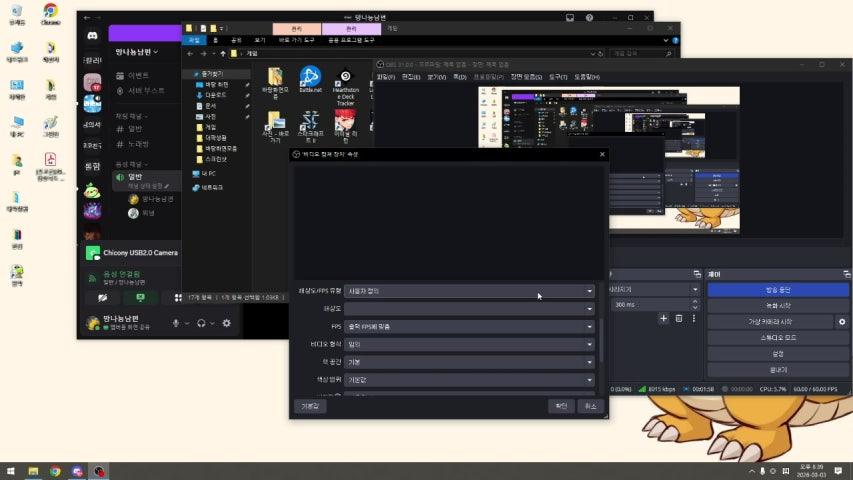Viewport: 853px width, 480px height.
Task: Mute microphone in Discord user panel
Action: [x=176, y=323]
